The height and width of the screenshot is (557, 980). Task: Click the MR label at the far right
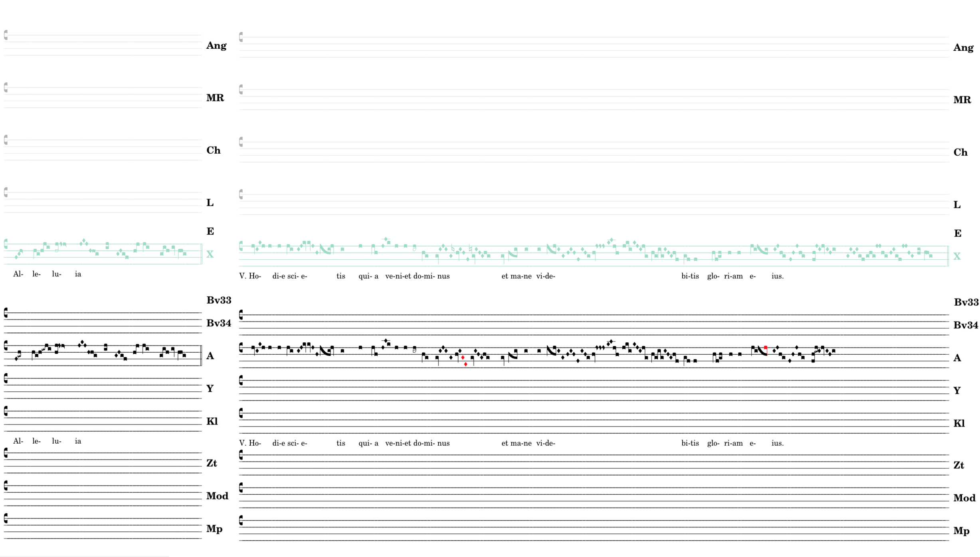(962, 100)
